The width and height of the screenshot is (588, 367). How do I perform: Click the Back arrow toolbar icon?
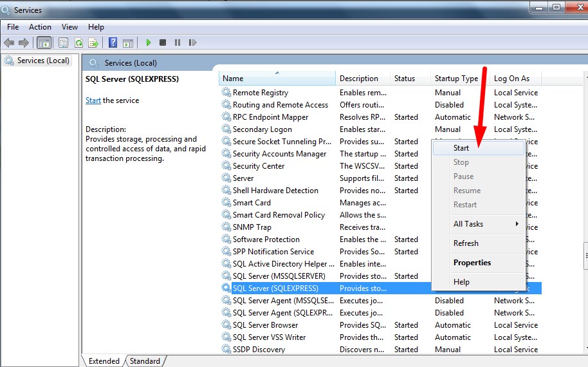[9, 42]
